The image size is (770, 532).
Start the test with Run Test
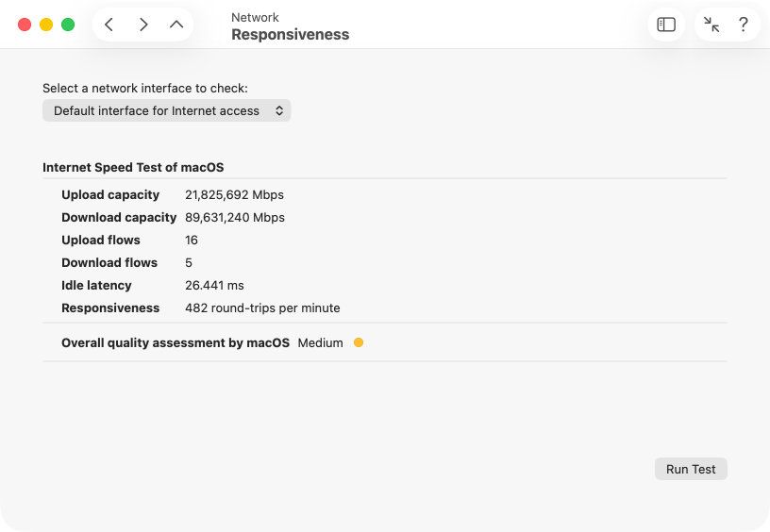pyautogui.click(x=691, y=469)
